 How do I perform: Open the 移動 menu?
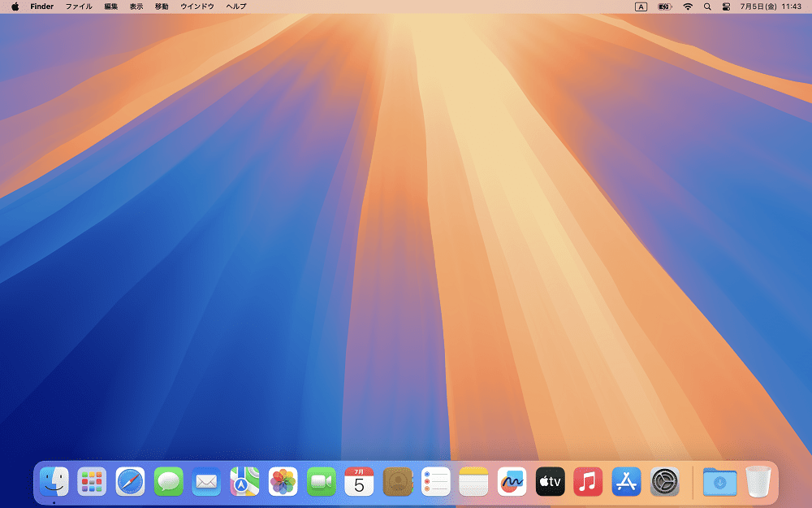162,7
